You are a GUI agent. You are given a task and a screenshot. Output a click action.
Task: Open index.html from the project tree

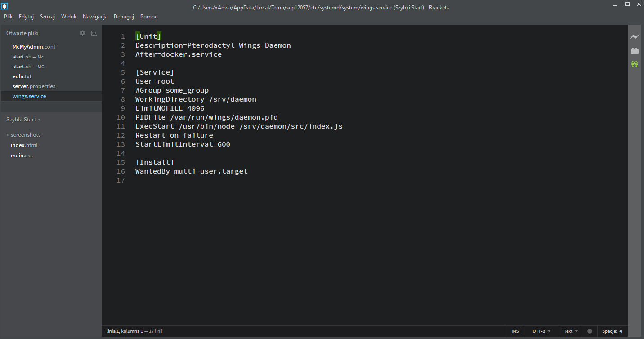click(x=24, y=145)
